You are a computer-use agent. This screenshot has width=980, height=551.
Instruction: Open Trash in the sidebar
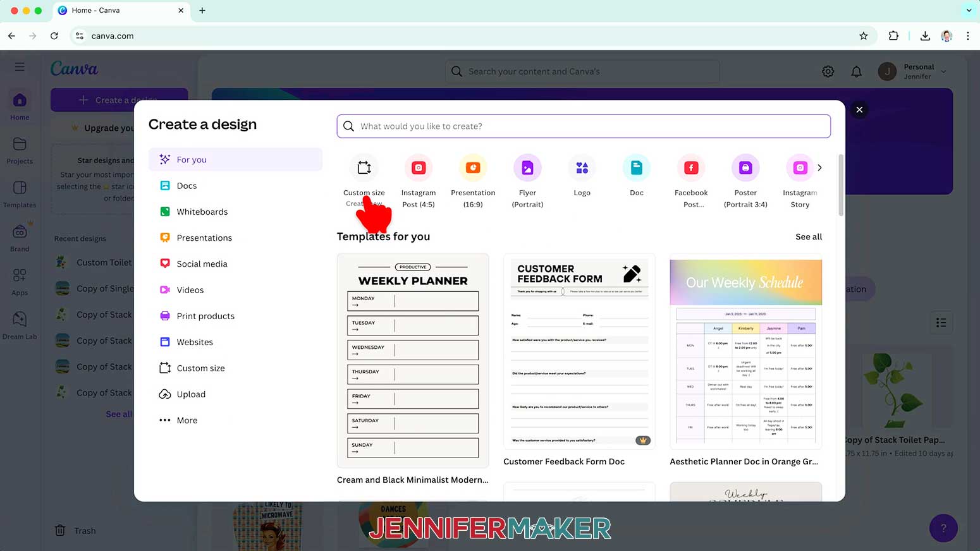point(75,531)
